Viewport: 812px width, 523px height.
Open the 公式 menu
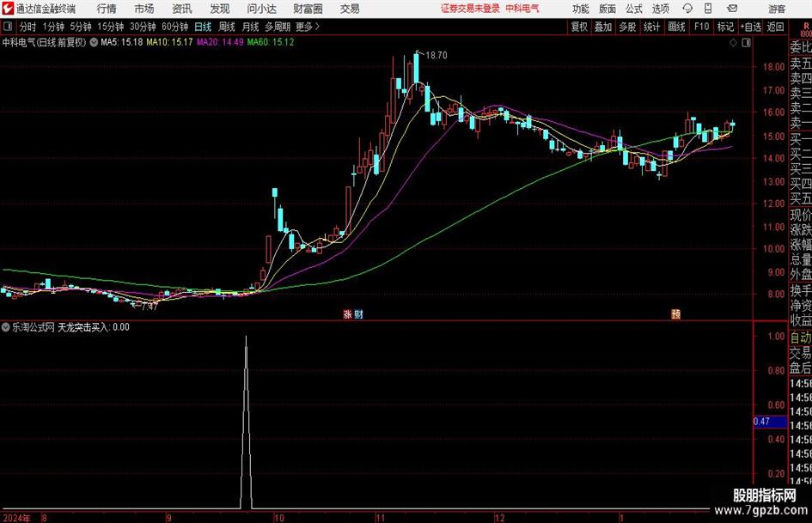(633, 9)
